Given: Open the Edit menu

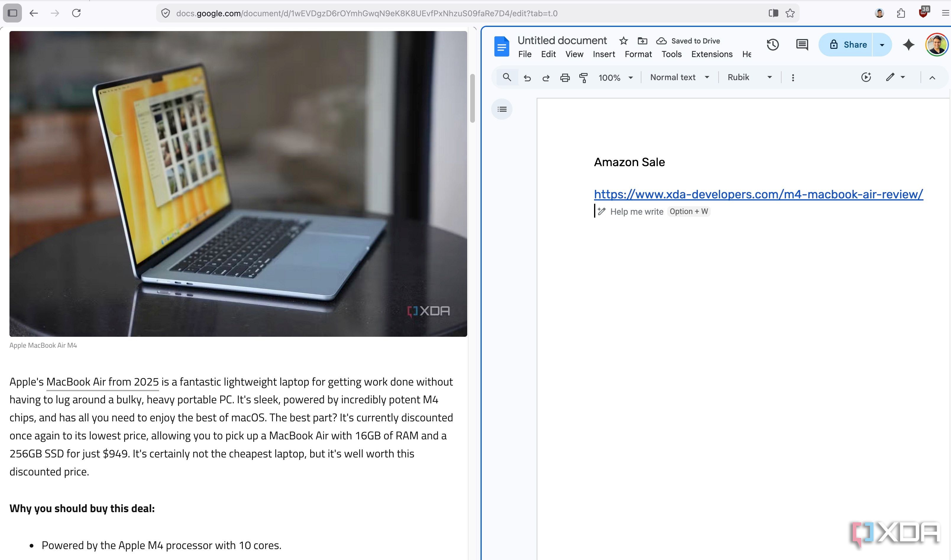Looking at the screenshot, I should tap(548, 54).
